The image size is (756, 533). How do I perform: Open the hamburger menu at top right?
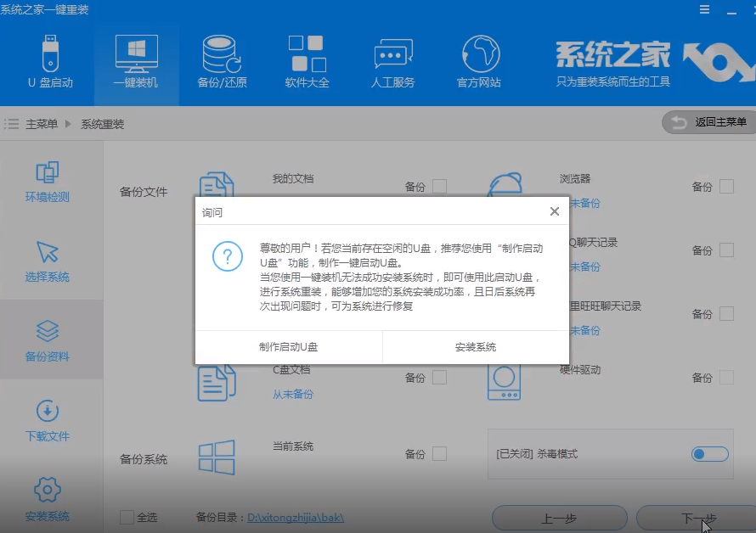704,9
